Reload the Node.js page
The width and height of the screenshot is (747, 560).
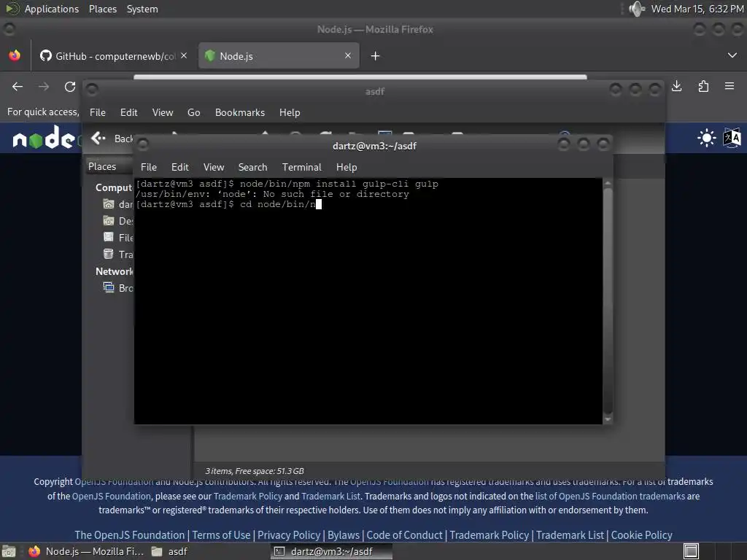(x=70, y=87)
